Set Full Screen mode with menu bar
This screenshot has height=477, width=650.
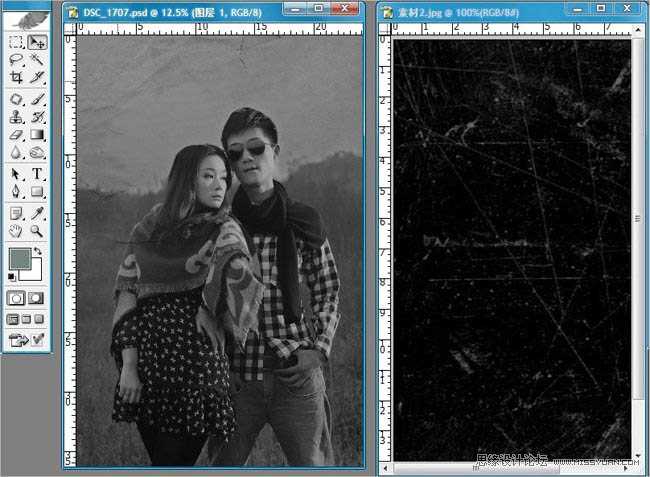tap(26, 319)
